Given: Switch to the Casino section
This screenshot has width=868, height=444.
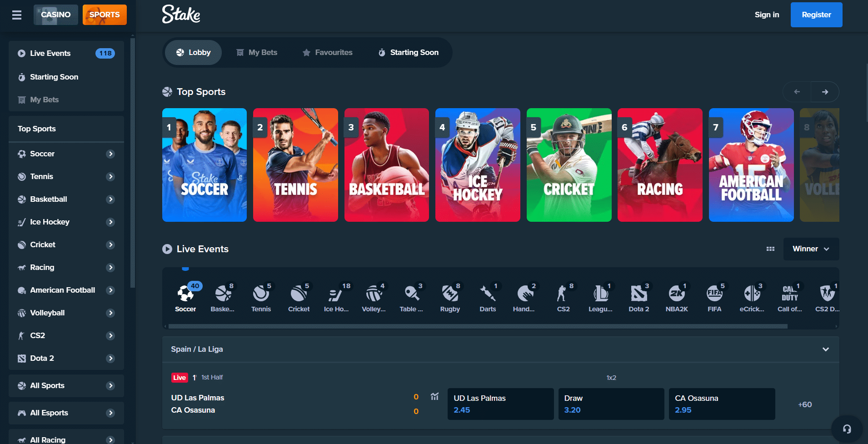Looking at the screenshot, I should pos(56,15).
